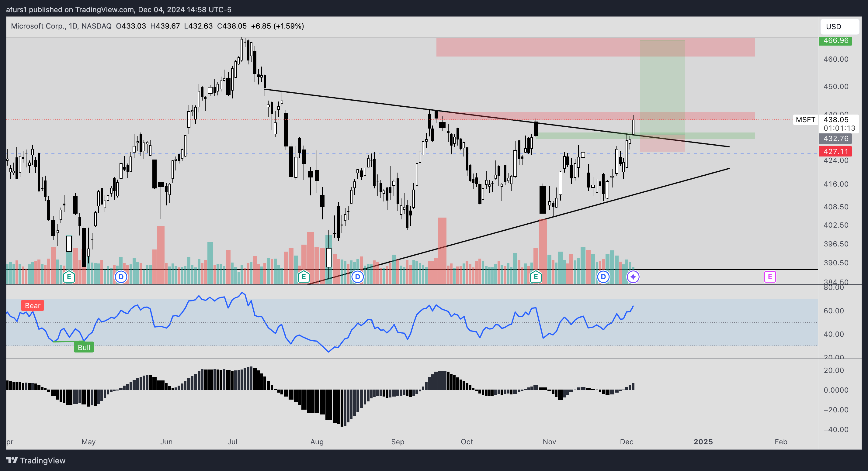Open the mid-August blue D dividend marker
Viewport: 868px width, 471px height.
point(358,277)
